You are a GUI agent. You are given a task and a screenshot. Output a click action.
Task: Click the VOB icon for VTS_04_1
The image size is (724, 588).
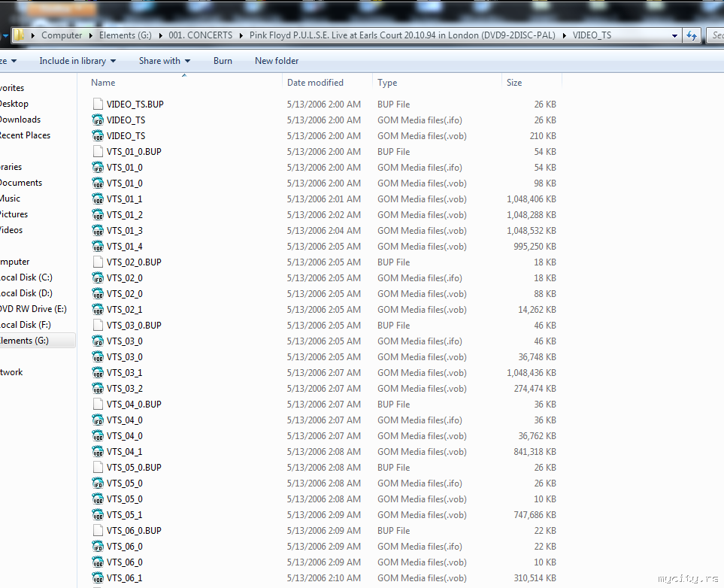click(x=98, y=451)
